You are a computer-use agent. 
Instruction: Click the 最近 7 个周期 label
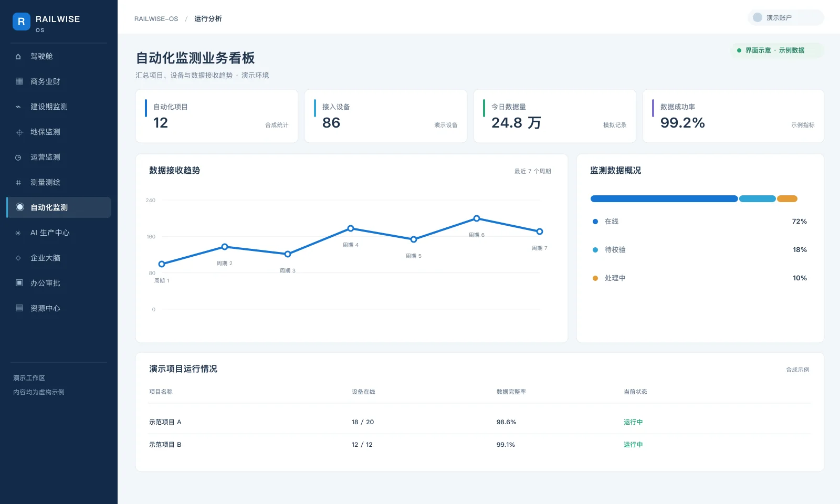(x=533, y=171)
